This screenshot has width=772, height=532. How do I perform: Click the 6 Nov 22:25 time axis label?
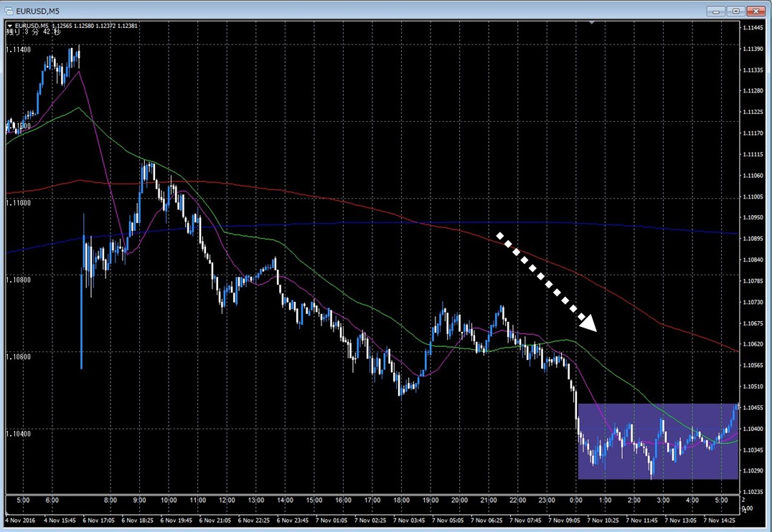pos(253,520)
